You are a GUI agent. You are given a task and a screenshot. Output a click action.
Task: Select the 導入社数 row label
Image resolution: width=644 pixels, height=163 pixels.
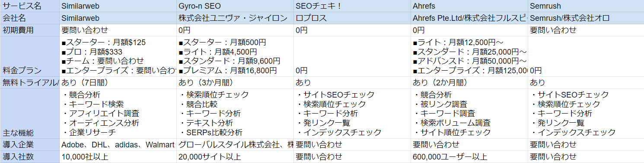(x=30, y=156)
